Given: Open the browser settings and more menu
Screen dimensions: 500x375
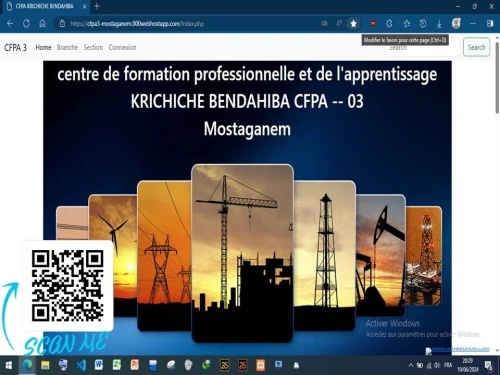Looking at the screenshot, I should [473, 24].
